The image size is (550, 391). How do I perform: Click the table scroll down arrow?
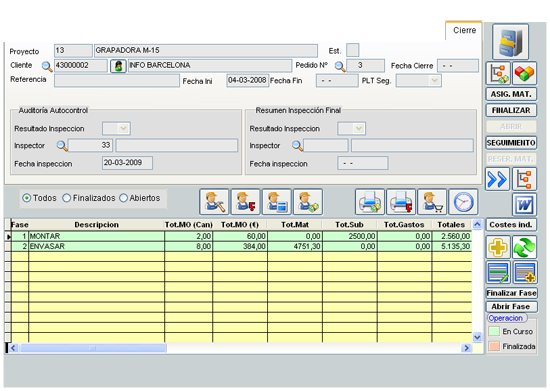[x=477, y=337]
